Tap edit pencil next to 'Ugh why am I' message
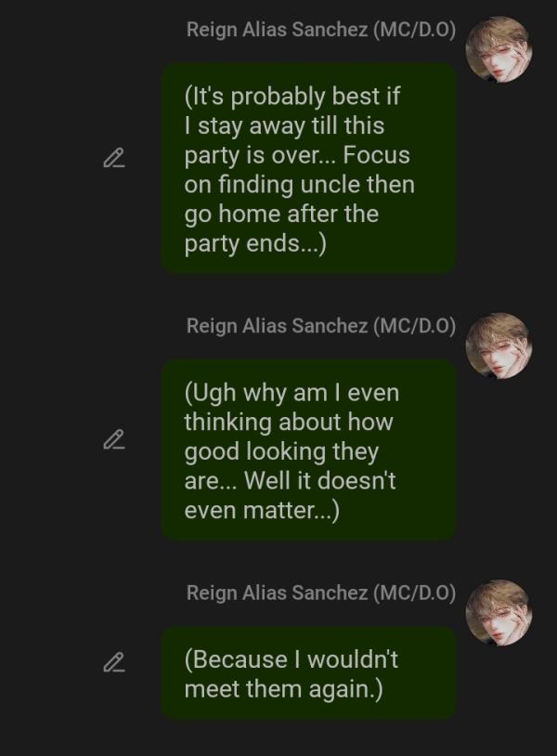Viewport: 557px width, 756px height. point(113,438)
